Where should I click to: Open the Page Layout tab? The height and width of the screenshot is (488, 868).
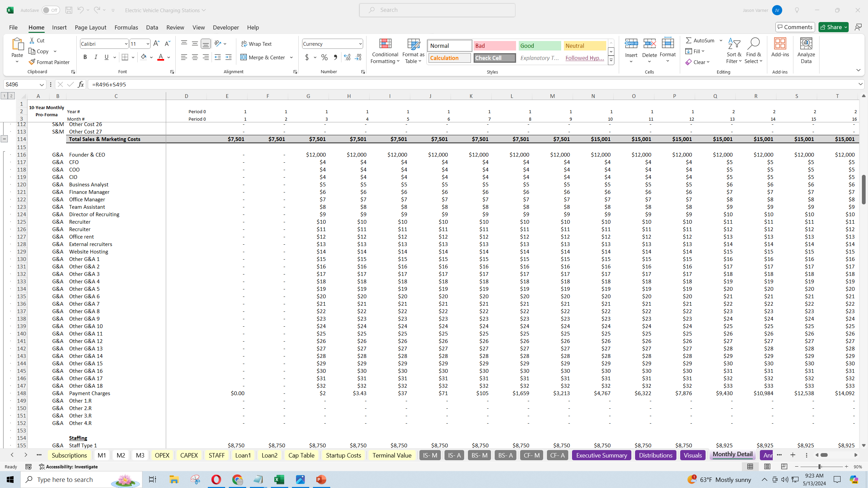click(91, 27)
